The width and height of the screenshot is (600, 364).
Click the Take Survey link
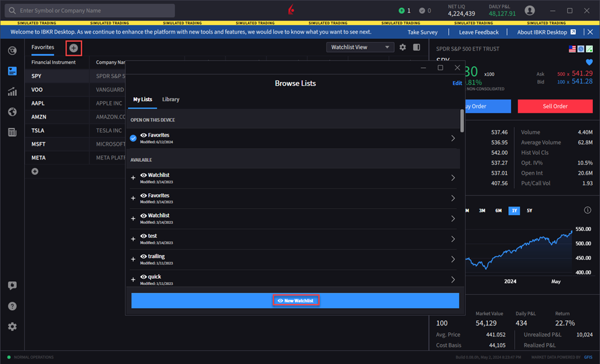click(x=422, y=32)
